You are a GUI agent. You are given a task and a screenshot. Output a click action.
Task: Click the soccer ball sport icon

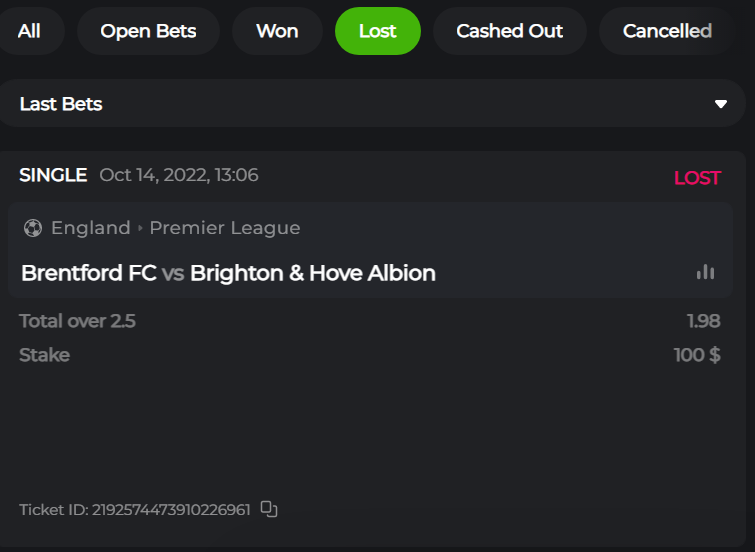[33, 228]
